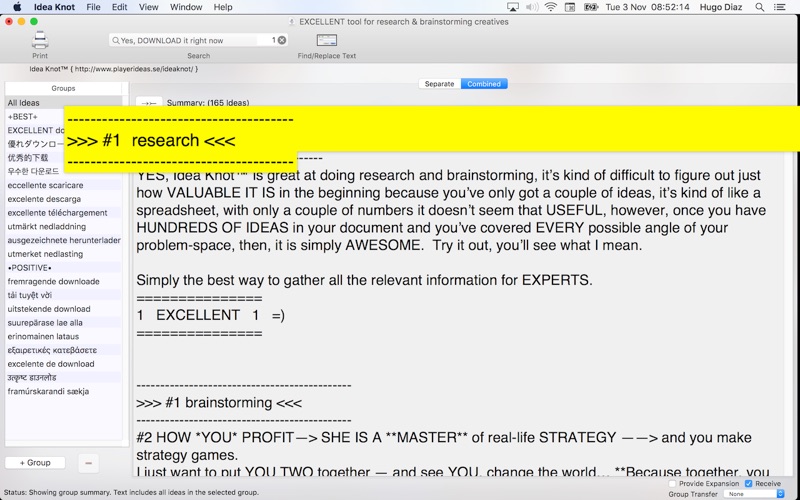Add a new group with + Group
Screen dimensions: 800x500
35,463
